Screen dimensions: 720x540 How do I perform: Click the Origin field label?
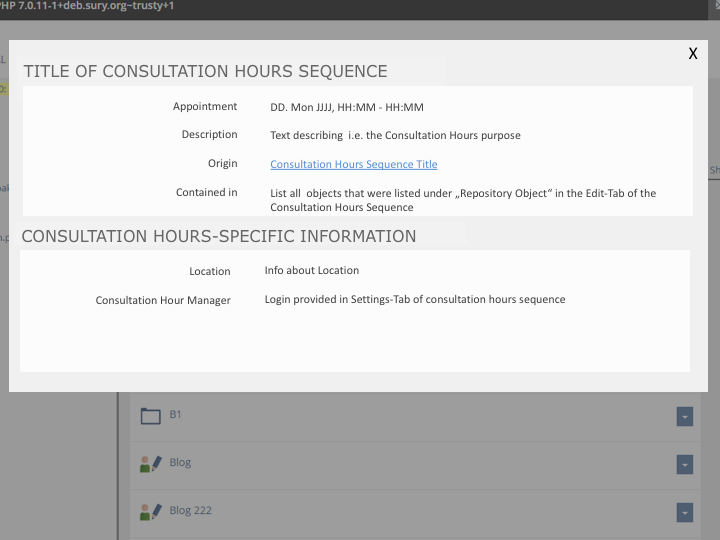tap(223, 163)
